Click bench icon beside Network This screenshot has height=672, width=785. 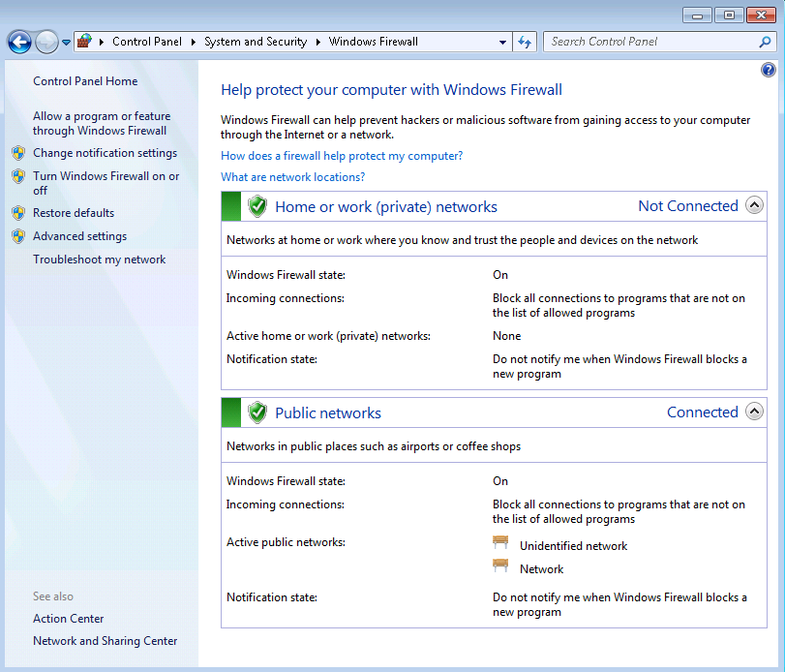[x=500, y=565]
